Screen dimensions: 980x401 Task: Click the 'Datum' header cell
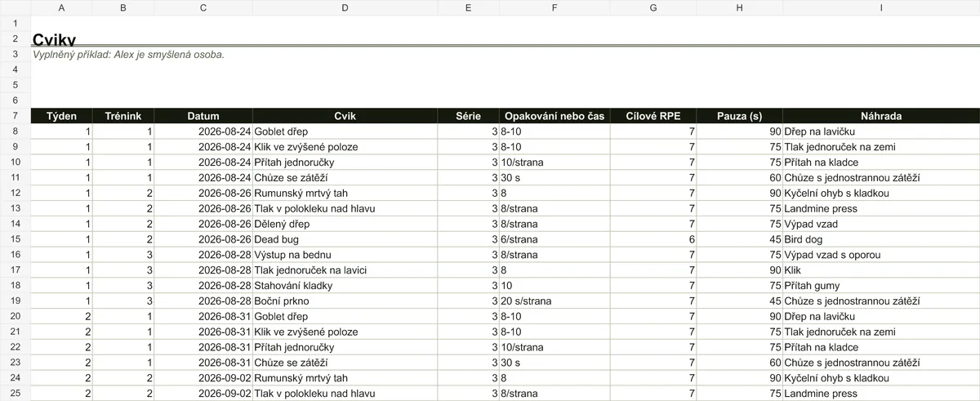[x=203, y=116]
